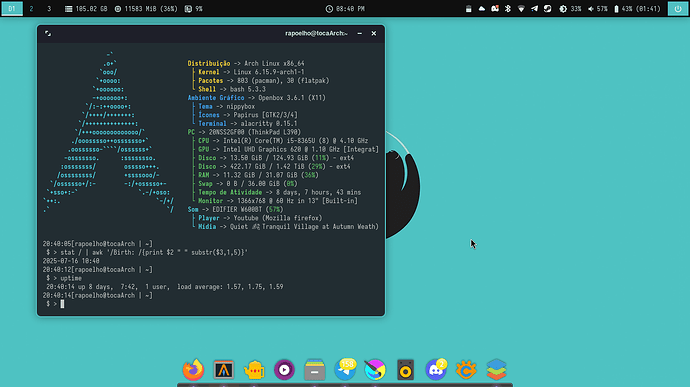The width and height of the screenshot is (690, 387).
Task: Click the battery 43% indicator
Action: tap(637, 9)
